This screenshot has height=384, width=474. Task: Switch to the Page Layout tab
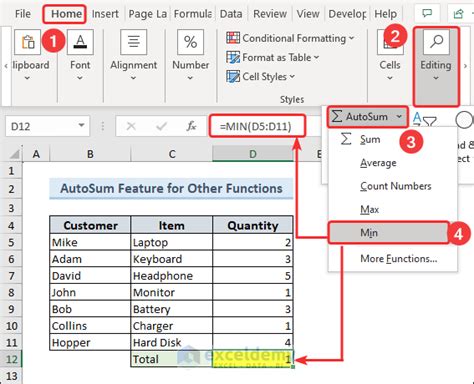point(148,14)
